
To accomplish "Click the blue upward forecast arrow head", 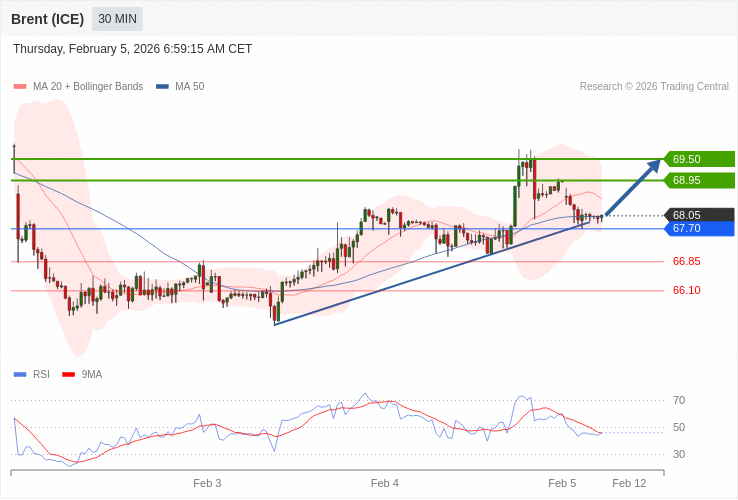I will (655, 165).
